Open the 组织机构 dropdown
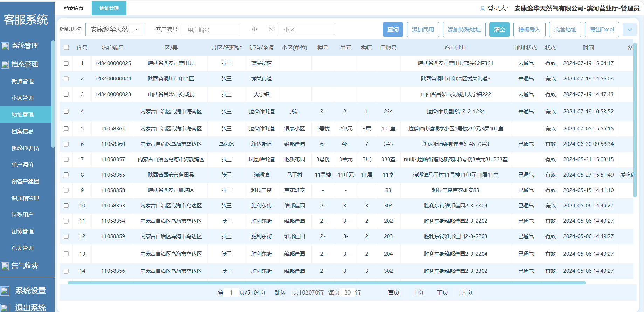Viewport: 644px width, 312px height. tap(114, 29)
